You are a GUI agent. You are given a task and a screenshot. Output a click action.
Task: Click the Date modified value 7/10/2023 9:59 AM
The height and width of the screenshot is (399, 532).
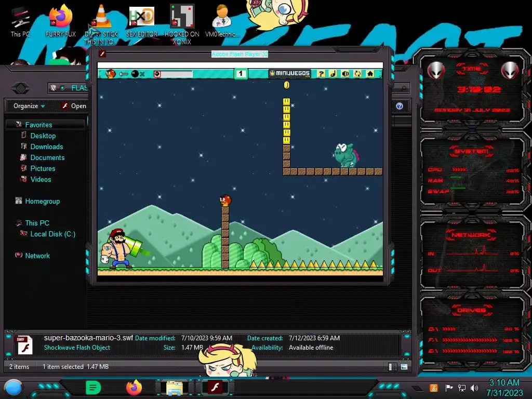pos(207,338)
